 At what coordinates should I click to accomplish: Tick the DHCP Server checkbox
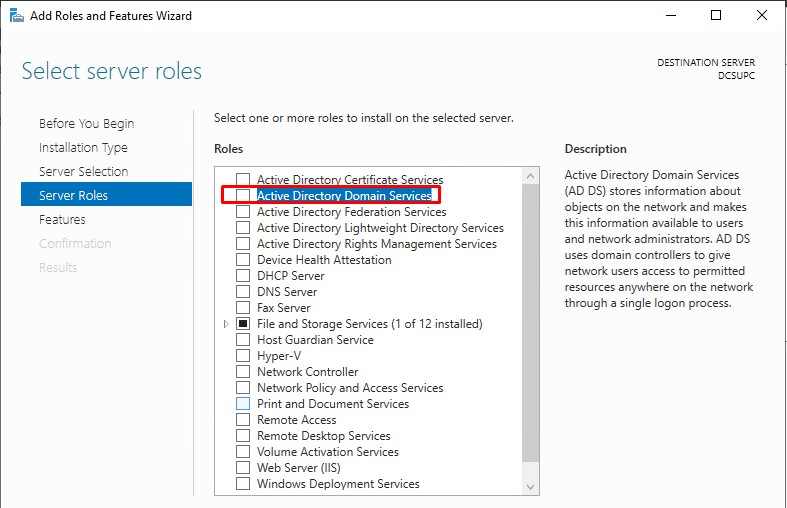(x=243, y=276)
